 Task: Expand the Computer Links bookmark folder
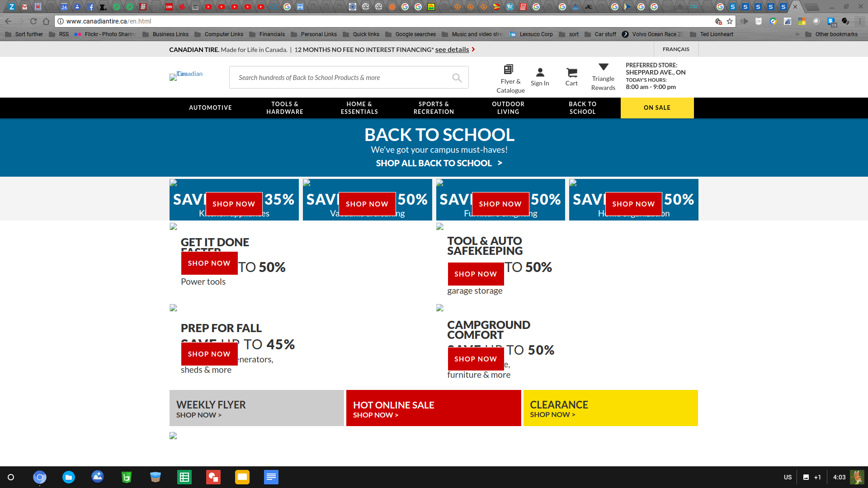pos(219,34)
